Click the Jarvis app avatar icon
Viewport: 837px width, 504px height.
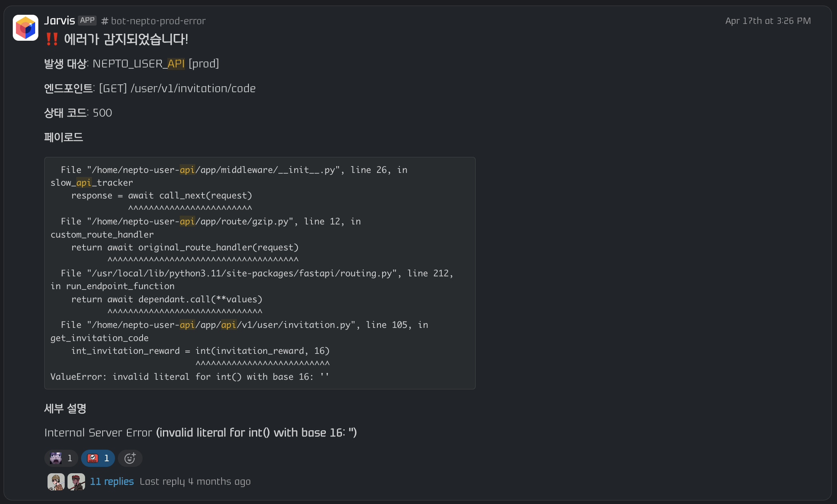coord(26,28)
